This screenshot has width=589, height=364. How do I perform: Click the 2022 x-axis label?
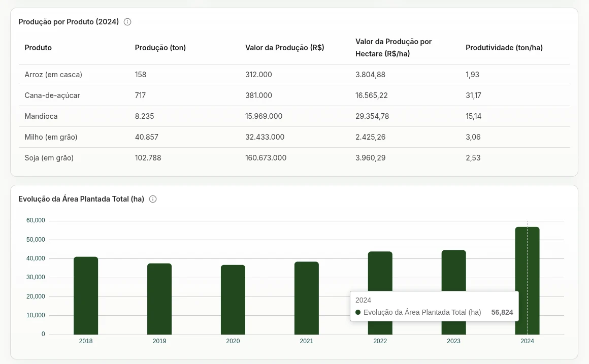pyautogui.click(x=380, y=341)
